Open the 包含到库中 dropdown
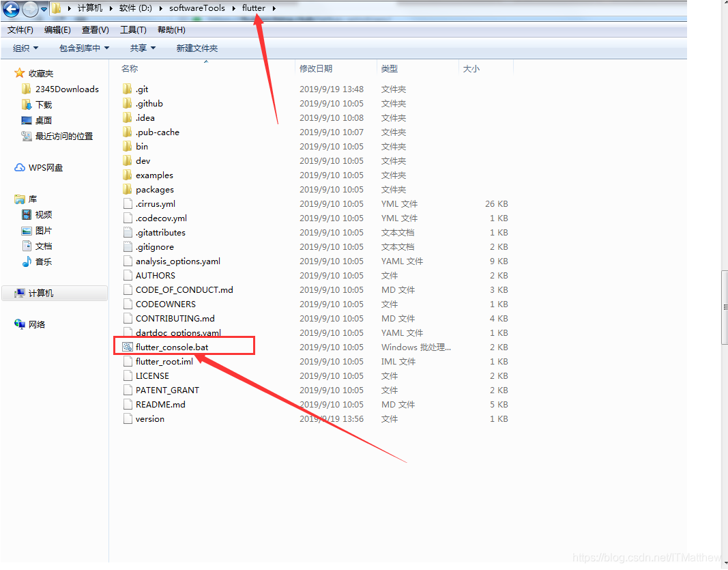This screenshot has width=728, height=570. 84,48
